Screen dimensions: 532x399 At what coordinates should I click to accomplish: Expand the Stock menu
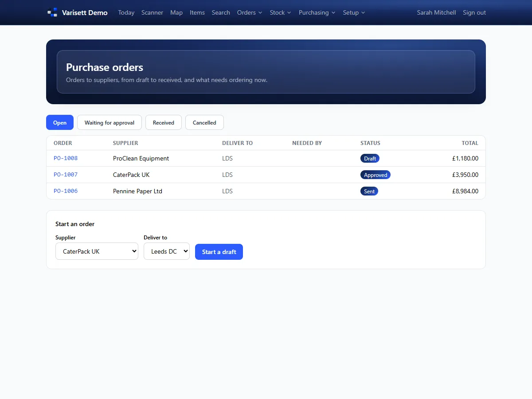[x=281, y=12]
